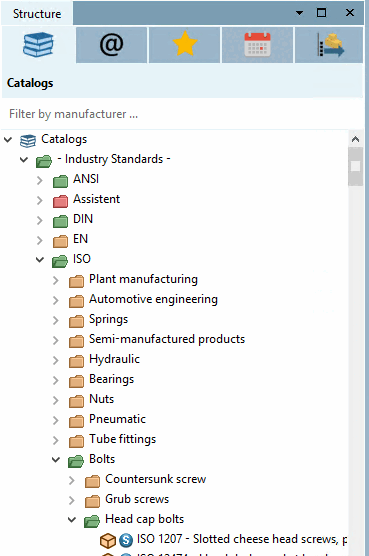Click the Catalogs stacked-books tree icon

pyautogui.click(x=28, y=140)
